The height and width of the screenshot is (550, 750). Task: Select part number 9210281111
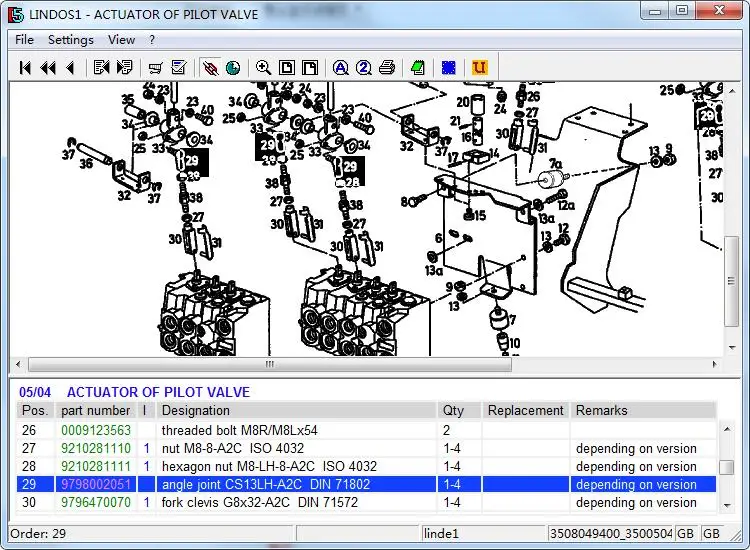click(96, 466)
